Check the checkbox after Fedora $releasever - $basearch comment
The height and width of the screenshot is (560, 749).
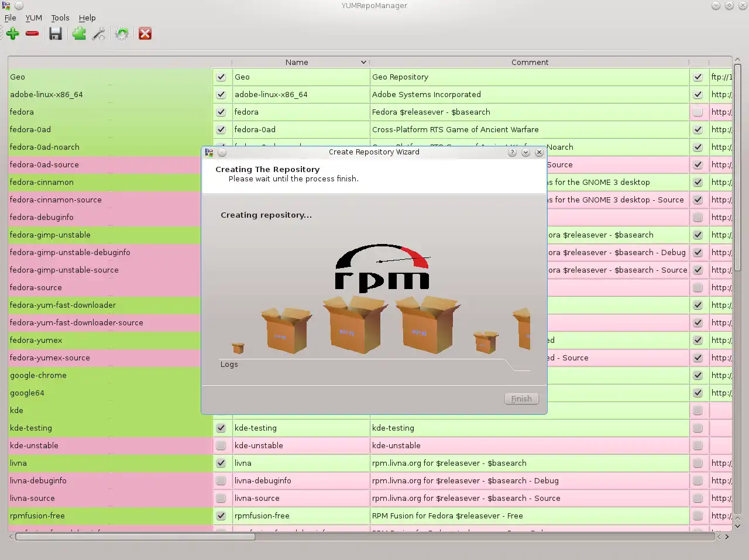698,112
